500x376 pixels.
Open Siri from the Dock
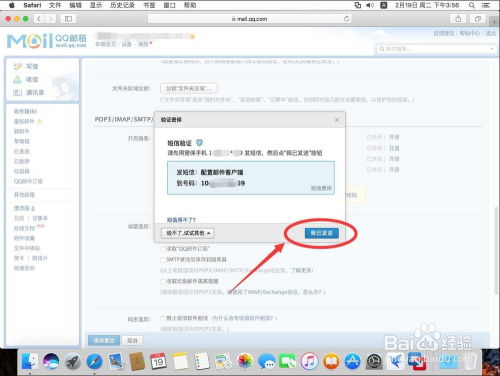[51, 361]
